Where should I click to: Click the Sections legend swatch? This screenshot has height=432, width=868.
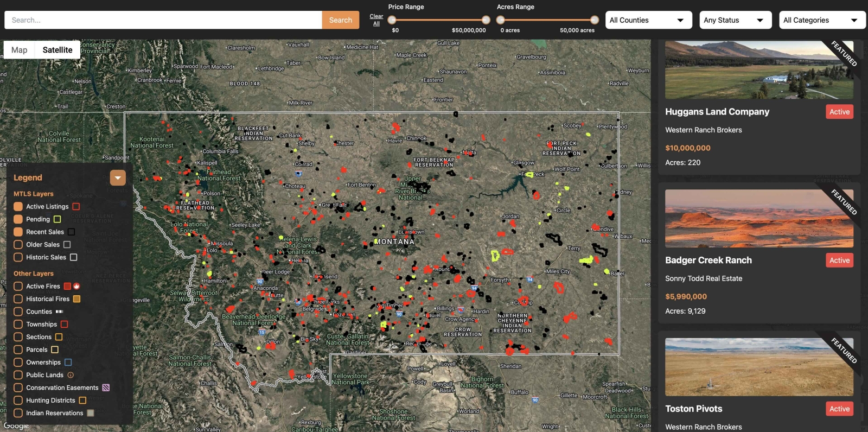pyautogui.click(x=59, y=337)
